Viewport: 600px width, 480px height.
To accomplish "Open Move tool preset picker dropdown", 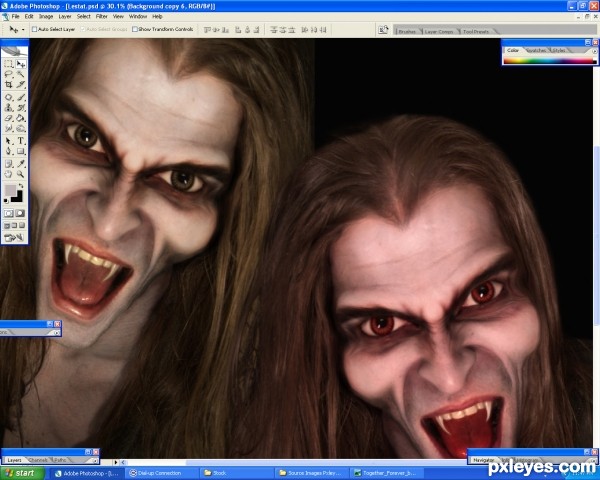I will (x=23, y=29).
